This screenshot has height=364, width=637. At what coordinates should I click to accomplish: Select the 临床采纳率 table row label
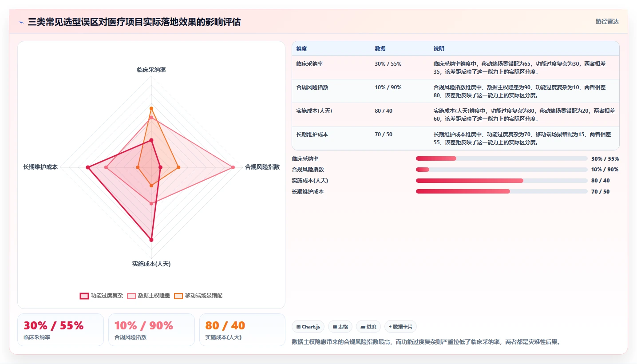coord(309,64)
